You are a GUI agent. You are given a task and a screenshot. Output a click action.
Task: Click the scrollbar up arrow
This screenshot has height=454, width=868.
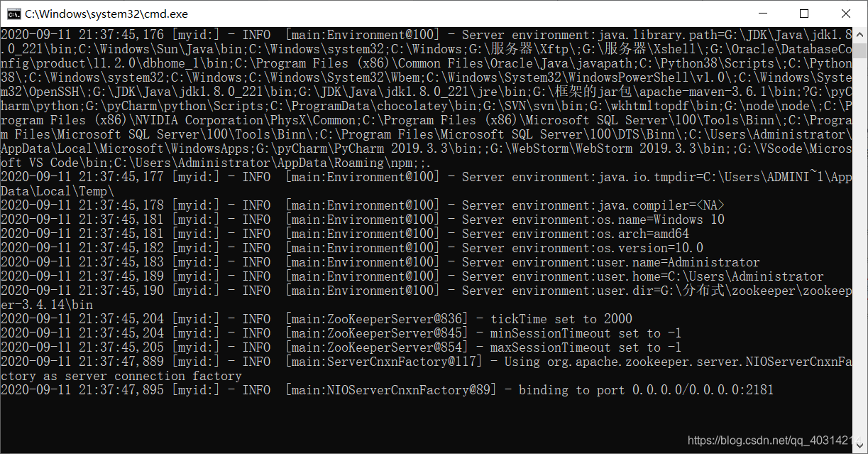(859, 34)
